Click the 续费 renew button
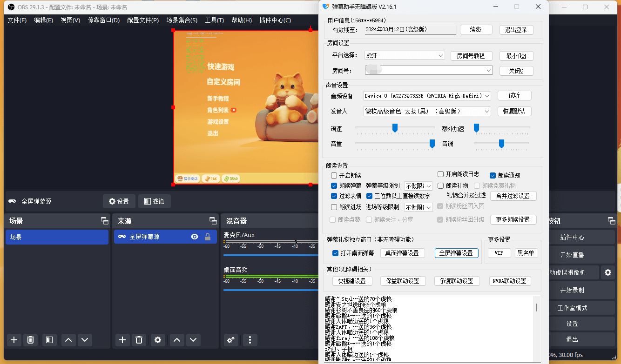The height and width of the screenshot is (364, 621). tap(476, 29)
